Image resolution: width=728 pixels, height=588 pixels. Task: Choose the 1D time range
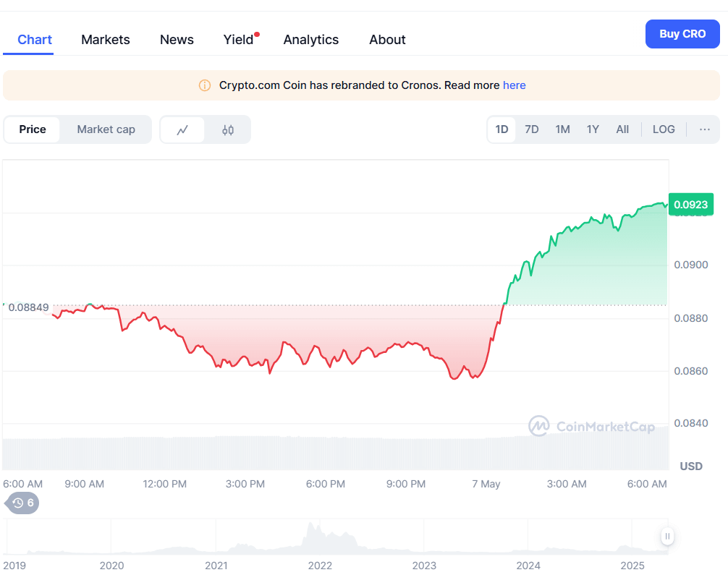(501, 129)
